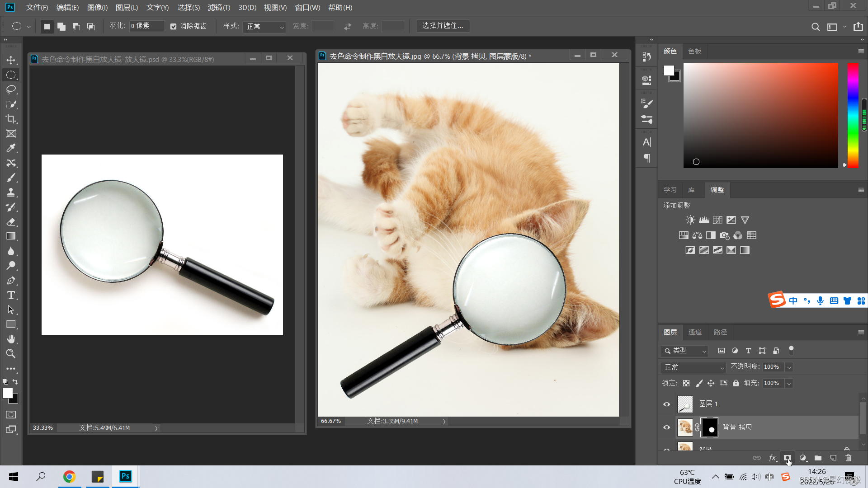Toggle lock transparent pixels
868x488 pixels.
686,383
